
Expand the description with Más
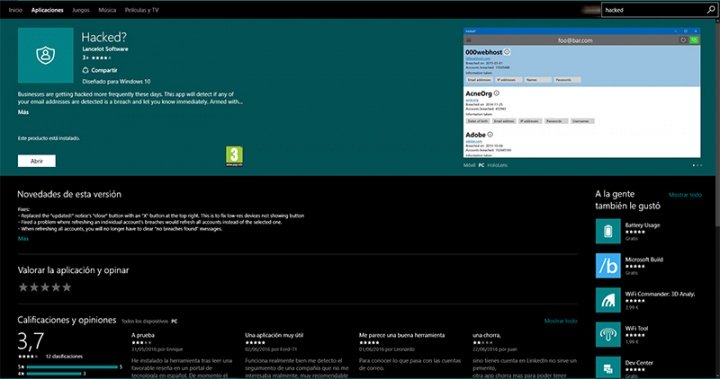pyautogui.click(x=23, y=112)
